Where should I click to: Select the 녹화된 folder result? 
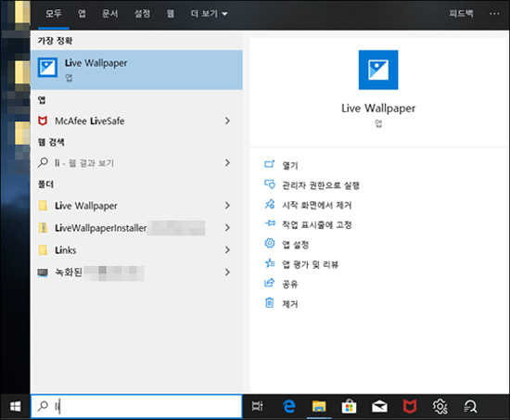(136, 272)
